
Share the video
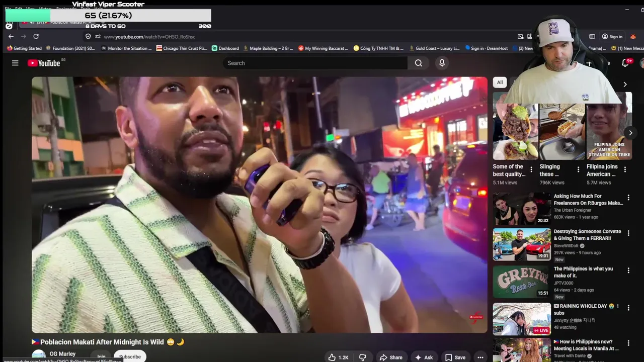point(391,357)
